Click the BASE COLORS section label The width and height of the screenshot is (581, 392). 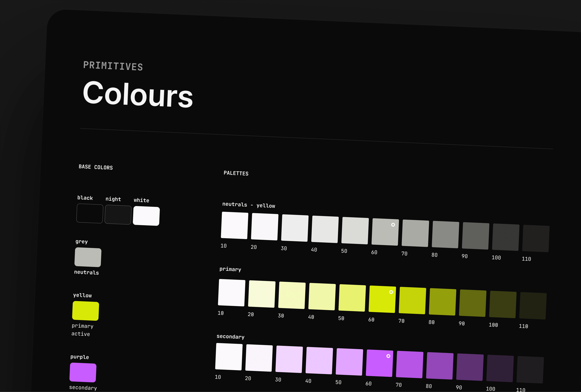tap(96, 167)
